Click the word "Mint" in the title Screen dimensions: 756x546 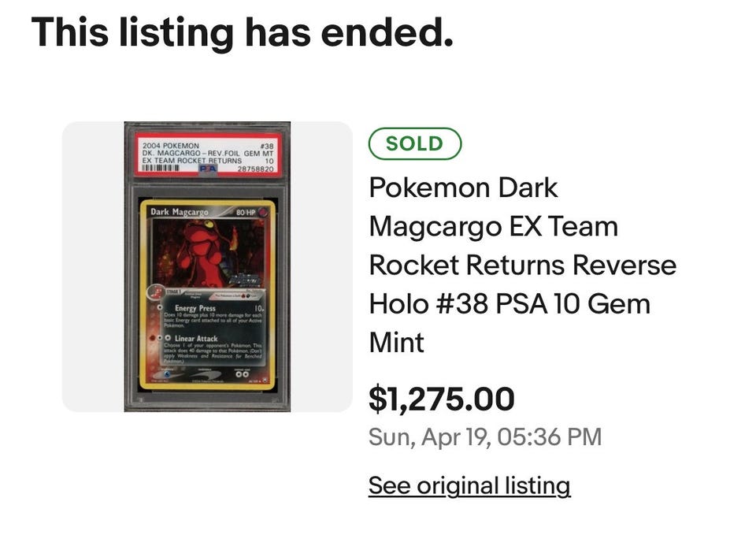click(x=396, y=342)
